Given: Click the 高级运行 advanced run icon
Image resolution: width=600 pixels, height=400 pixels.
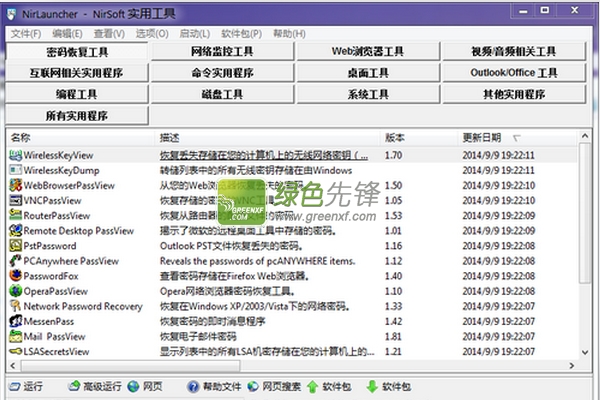Looking at the screenshot, I should (x=74, y=387).
